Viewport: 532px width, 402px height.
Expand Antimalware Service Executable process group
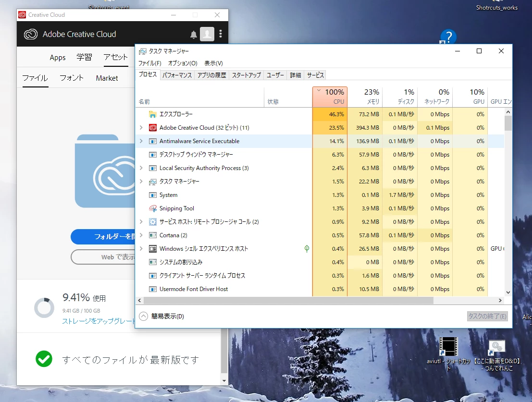141,141
